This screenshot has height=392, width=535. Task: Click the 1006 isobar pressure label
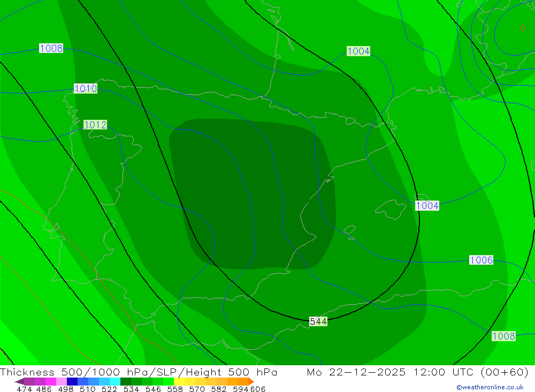click(481, 260)
